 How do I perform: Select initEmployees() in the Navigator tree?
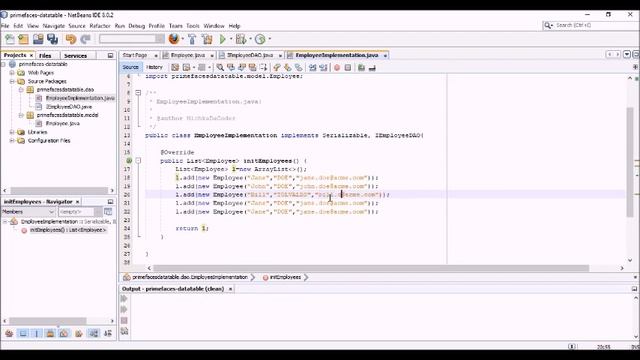click(68, 230)
